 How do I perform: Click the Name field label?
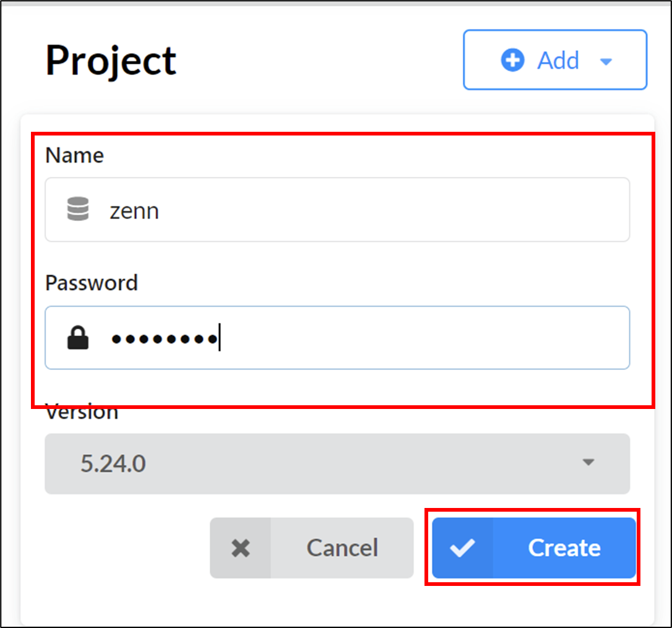click(75, 155)
